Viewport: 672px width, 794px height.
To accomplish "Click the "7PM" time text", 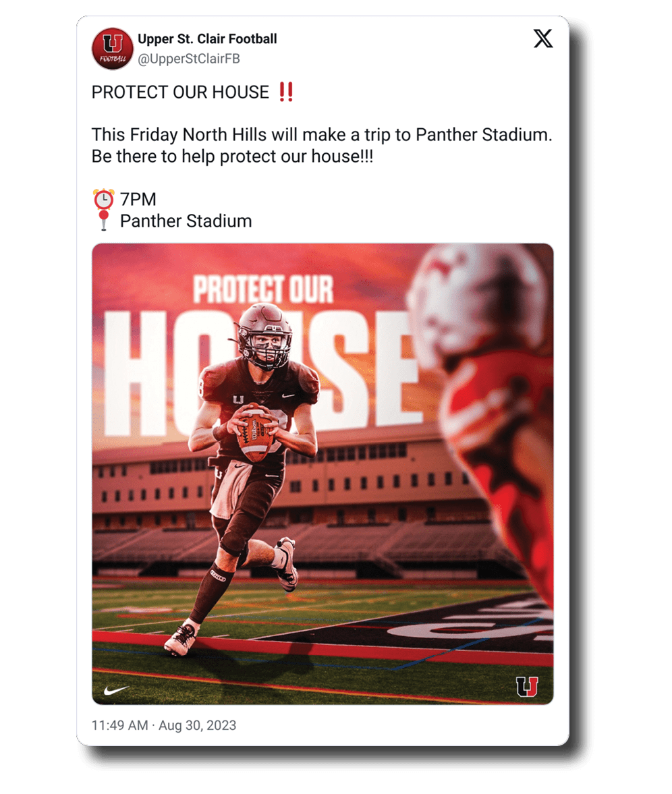I will 138,199.
